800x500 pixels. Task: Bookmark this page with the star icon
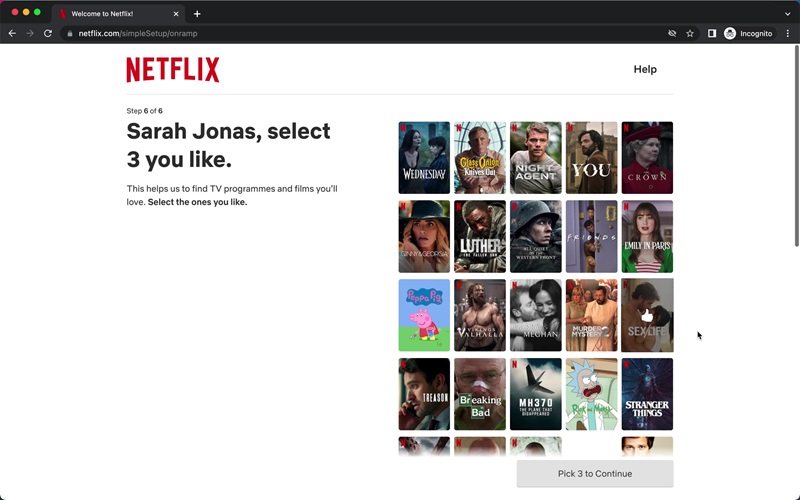[690, 34]
